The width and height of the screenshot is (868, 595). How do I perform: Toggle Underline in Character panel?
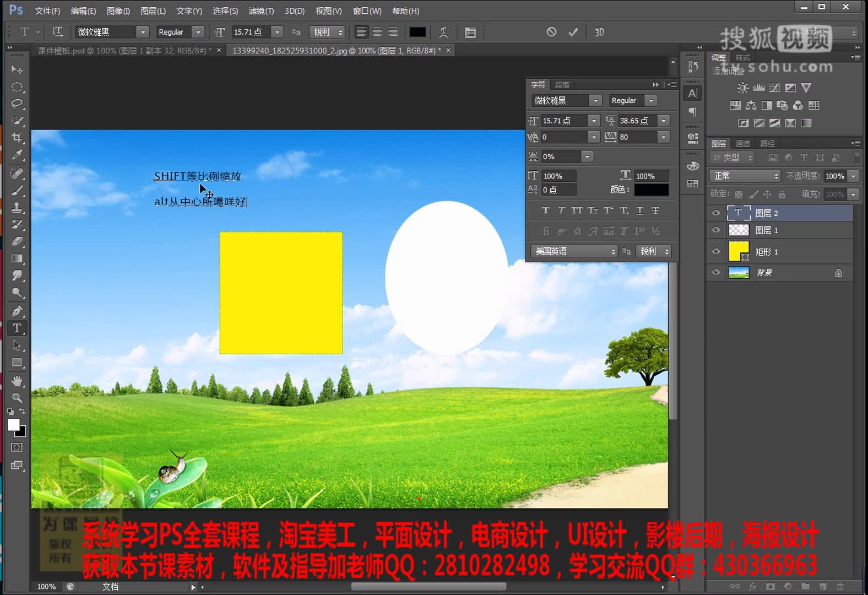(x=640, y=210)
